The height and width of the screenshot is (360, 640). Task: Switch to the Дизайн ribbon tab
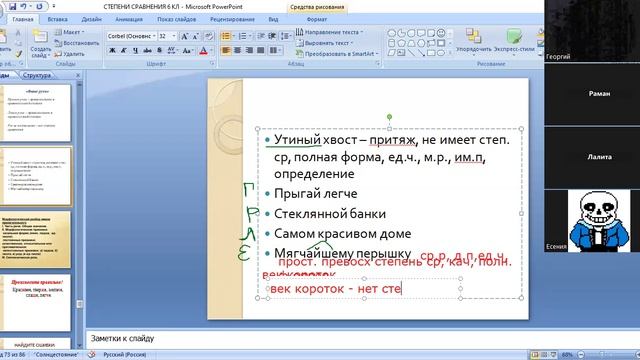pyautogui.click(x=91, y=19)
